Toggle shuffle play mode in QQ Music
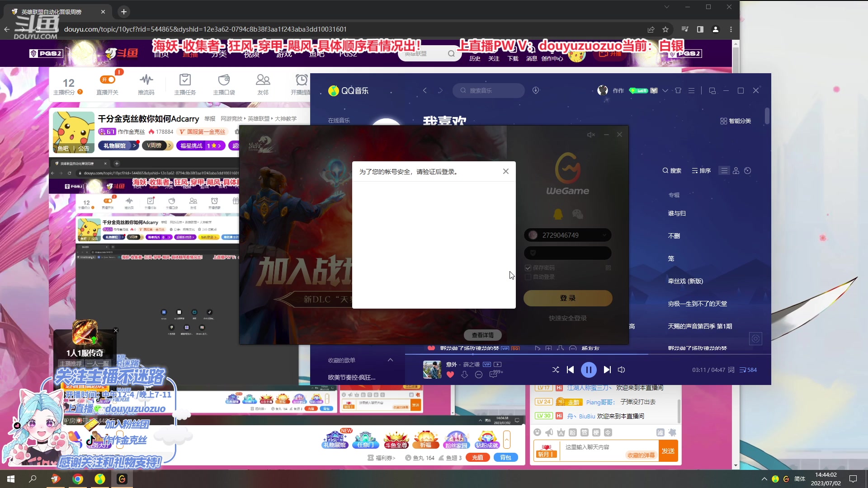868x488 pixels. 556,370
